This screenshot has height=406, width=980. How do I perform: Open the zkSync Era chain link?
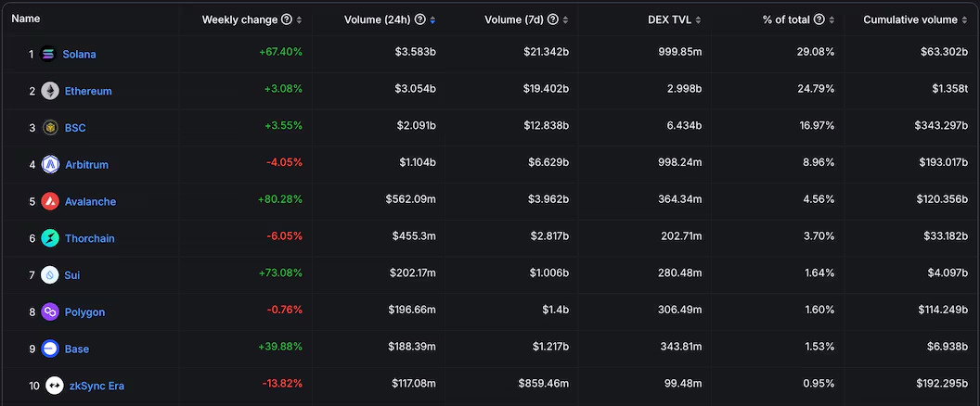pyautogui.click(x=97, y=386)
